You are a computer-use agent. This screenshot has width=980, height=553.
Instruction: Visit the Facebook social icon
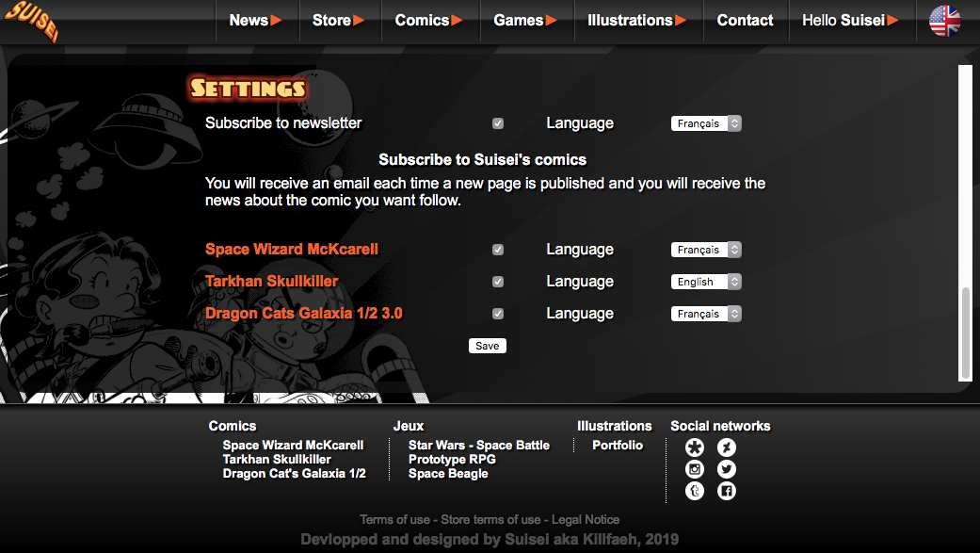click(726, 491)
